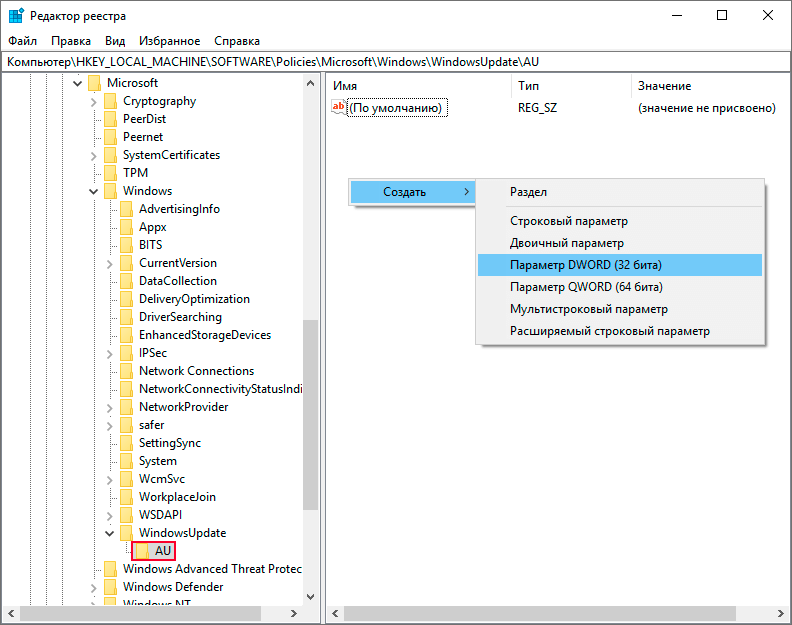
Task: Collapse the WindowsUpdate key
Action: [x=110, y=534]
